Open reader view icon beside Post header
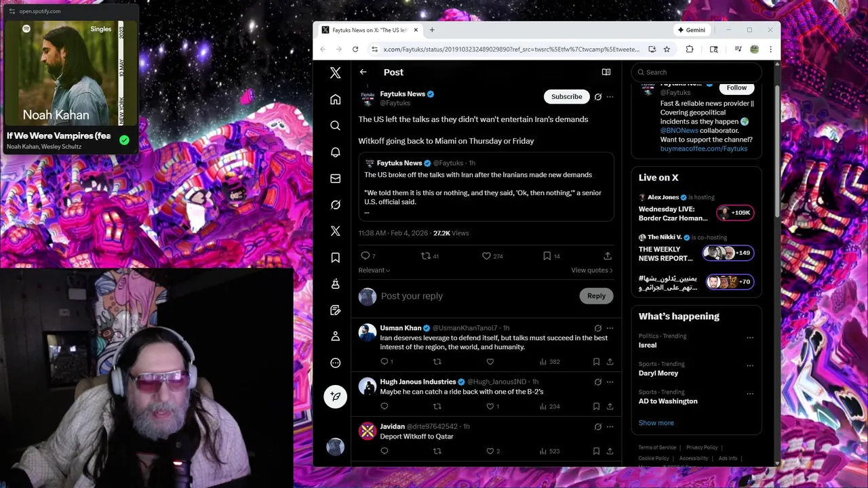Viewport: 868px width, 488px height. [x=606, y=72]
